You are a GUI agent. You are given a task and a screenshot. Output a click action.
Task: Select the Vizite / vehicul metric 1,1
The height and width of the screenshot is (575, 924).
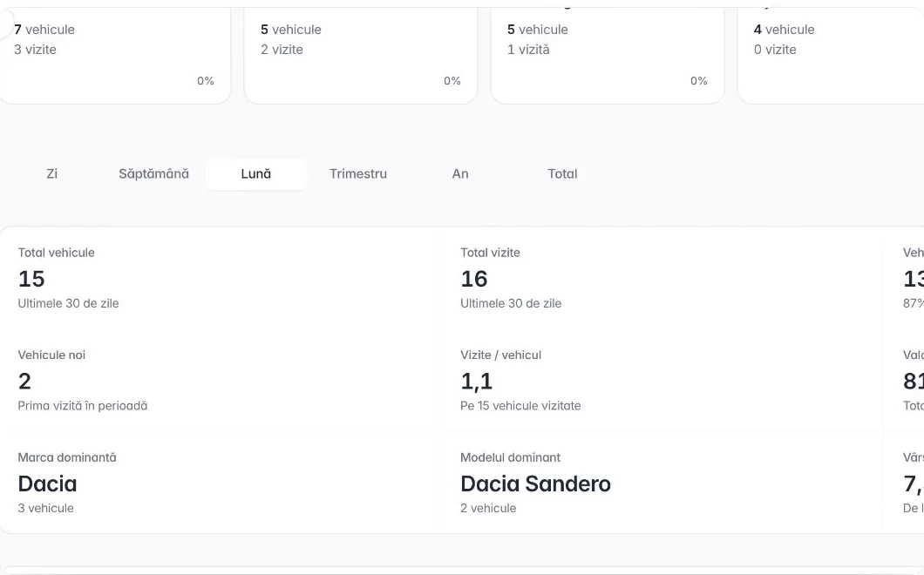click(663, 381)
